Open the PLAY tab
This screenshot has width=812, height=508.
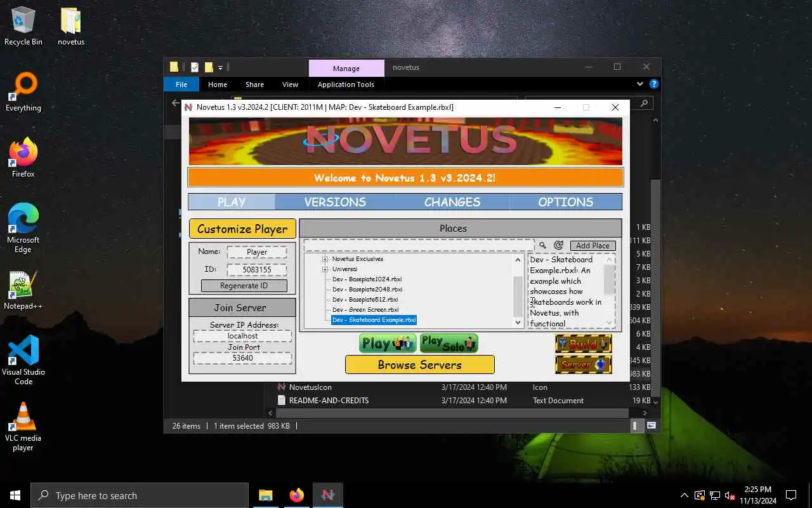[x=232, y=202]
